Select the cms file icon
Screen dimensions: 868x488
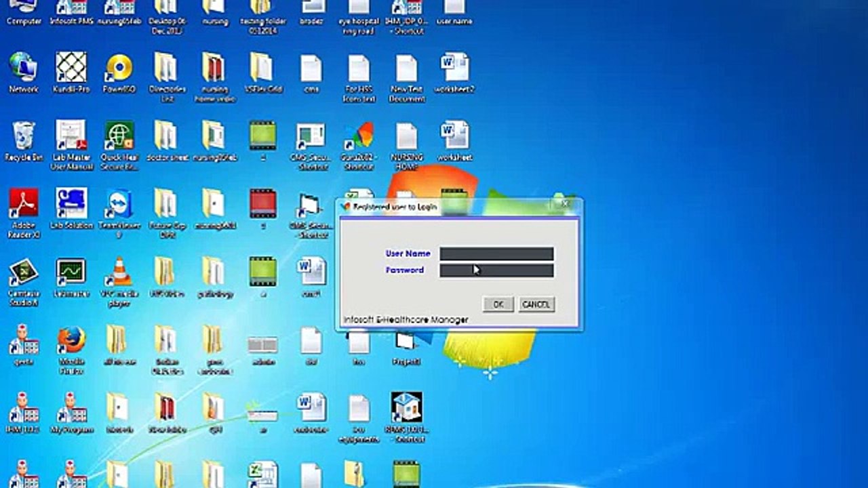(311, 73)
